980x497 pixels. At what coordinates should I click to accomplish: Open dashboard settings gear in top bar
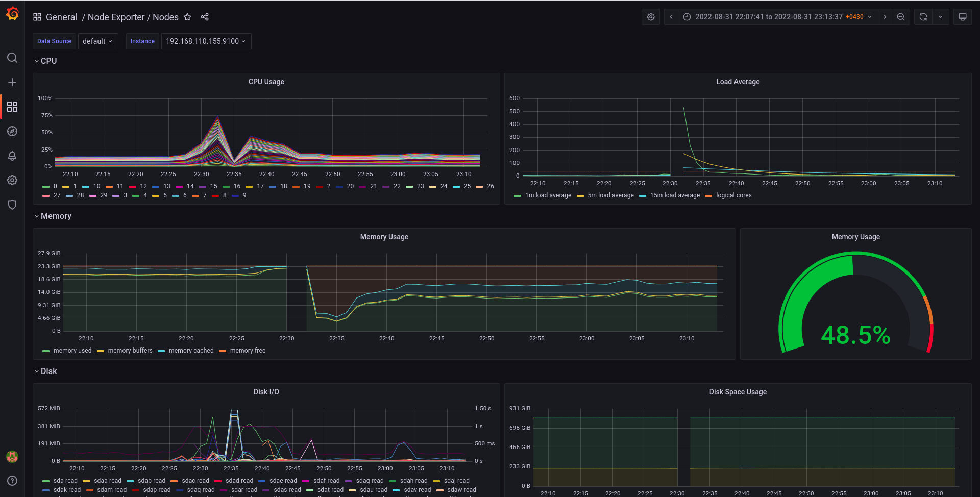[x=650, y=16]
